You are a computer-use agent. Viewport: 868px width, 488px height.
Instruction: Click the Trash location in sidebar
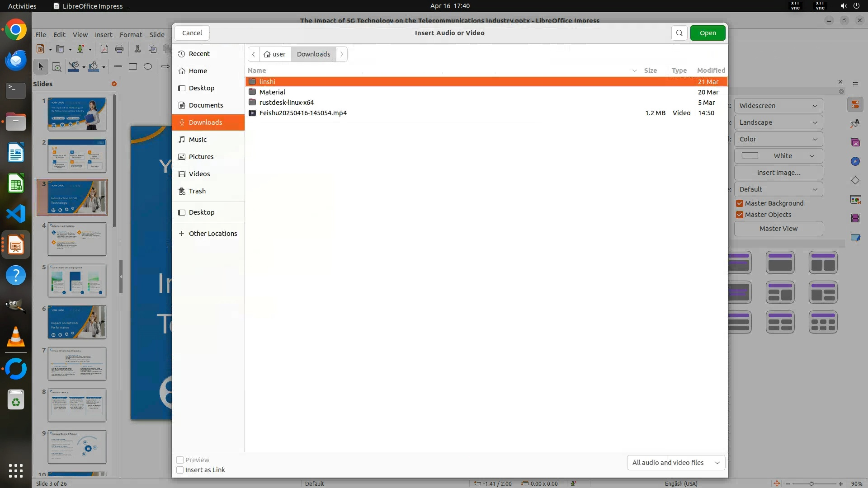point(197,191)
